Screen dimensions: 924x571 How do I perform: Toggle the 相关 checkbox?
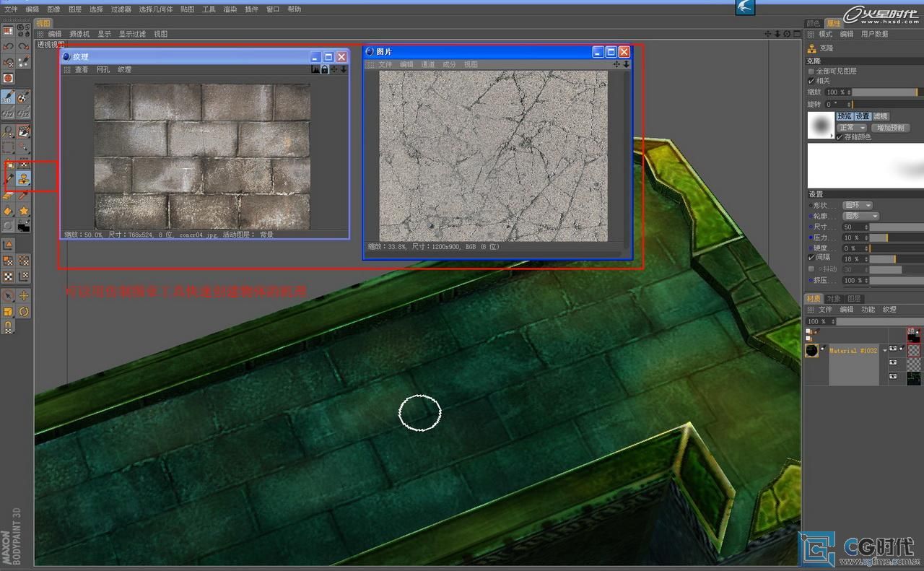pos(811,81)
